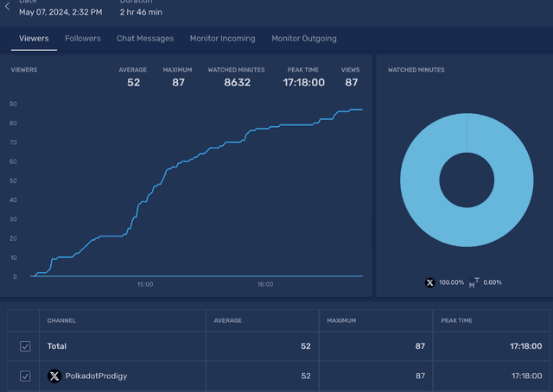Image resolution: width=553 pixels, height=392 pixels.
Task: Click the maximum value 87 above chart
Action: click(178, 83)
